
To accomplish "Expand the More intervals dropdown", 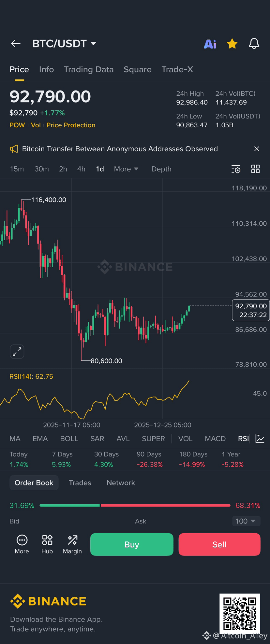I will click(x=126, y=169).
